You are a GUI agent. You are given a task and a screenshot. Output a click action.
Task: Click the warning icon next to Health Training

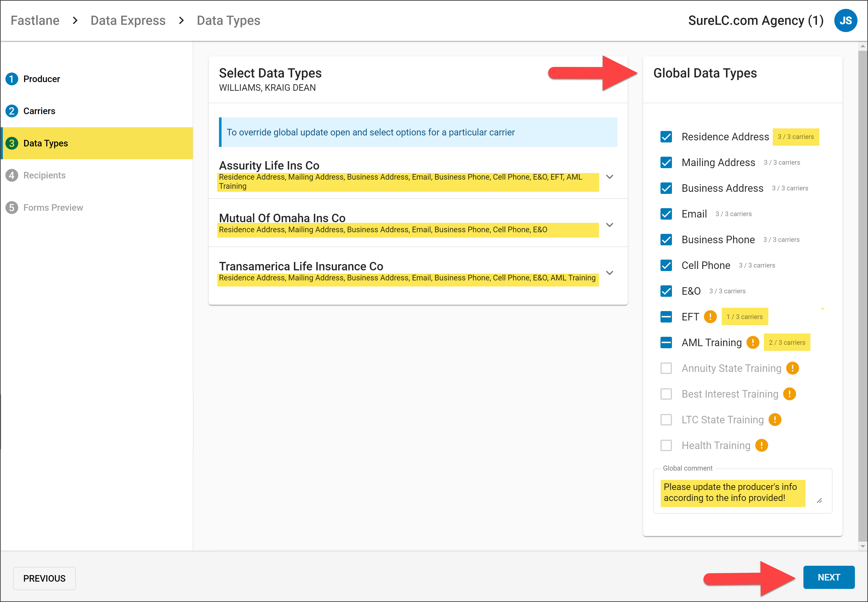click(x=762, y=446)
